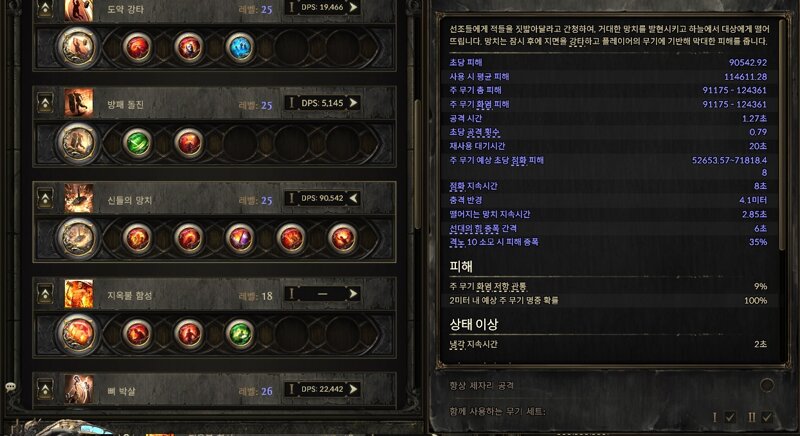The width and height of the screenshot is (800, 436).
Task: Click the skill list vertical scrollbar
Action: click(x=417, y=163)
